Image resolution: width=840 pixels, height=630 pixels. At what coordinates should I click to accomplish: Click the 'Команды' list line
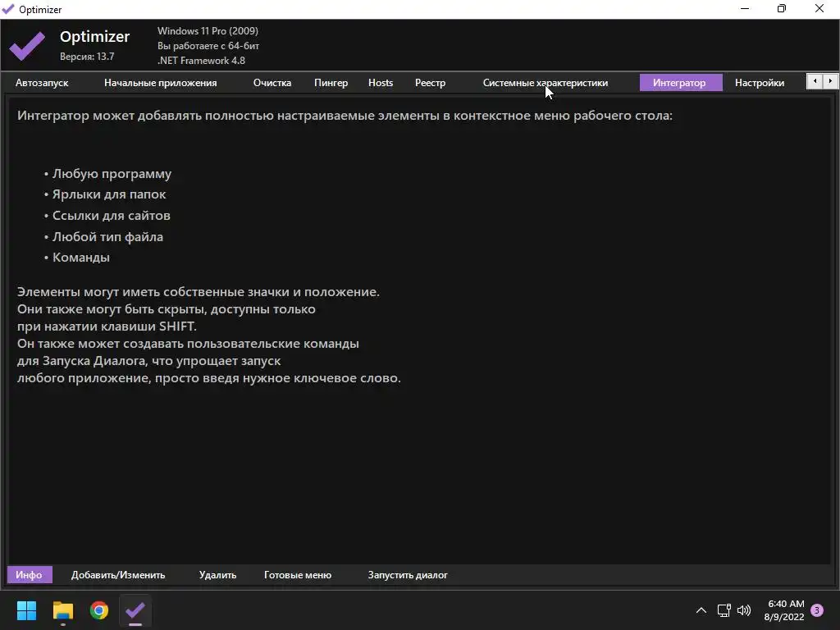[77, 257]
